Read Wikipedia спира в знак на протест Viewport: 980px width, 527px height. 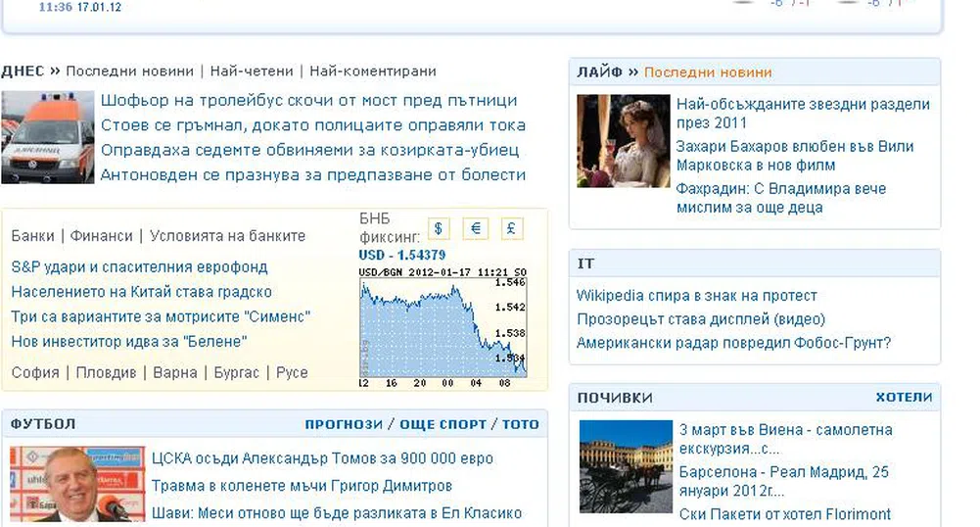(697, 296)
